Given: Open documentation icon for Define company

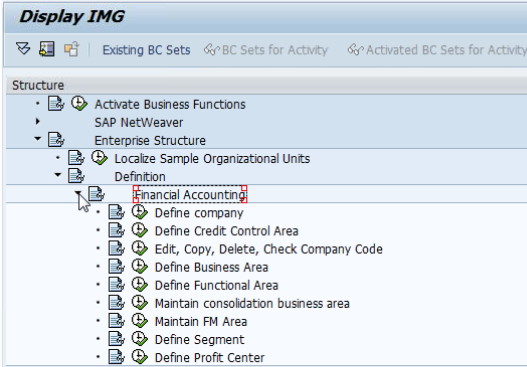Looking at the screenshot, I should 117,213.
